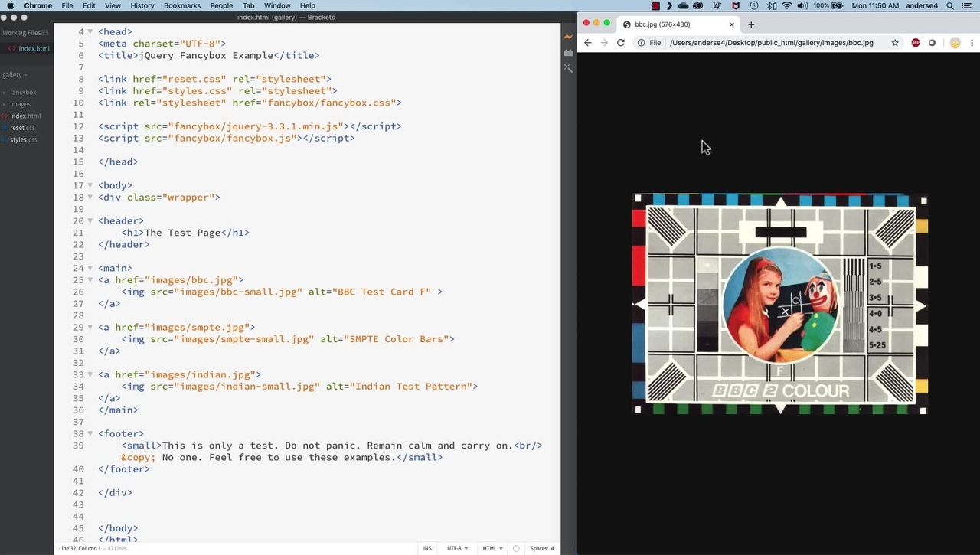This screenshot has height=555, width=980.
Task: Go back in Chrome browser
Action: coord(587,43)
